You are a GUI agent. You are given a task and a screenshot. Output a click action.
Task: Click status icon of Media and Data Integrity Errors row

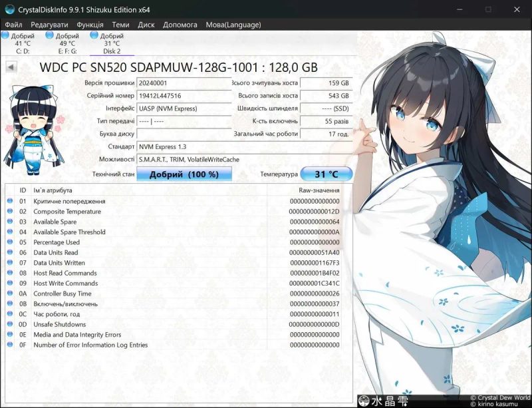pyautogui.click(x=10, y=334)
